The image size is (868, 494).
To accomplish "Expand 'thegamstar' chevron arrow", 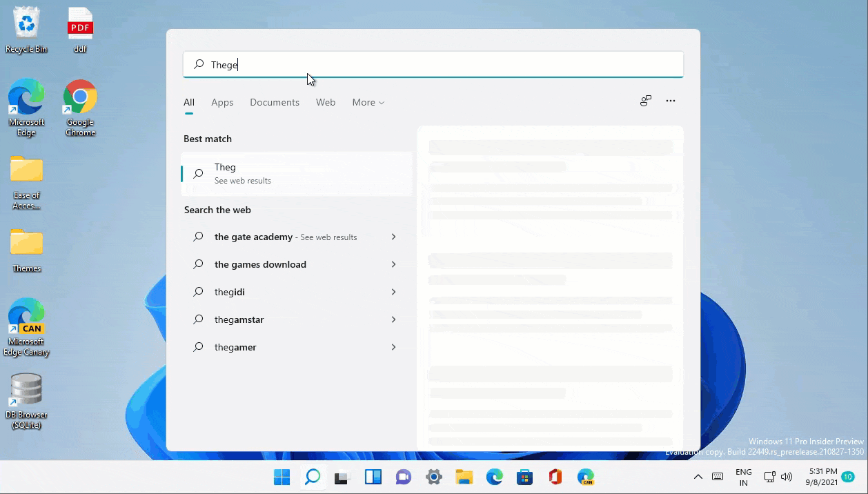I will click(393, 319).
